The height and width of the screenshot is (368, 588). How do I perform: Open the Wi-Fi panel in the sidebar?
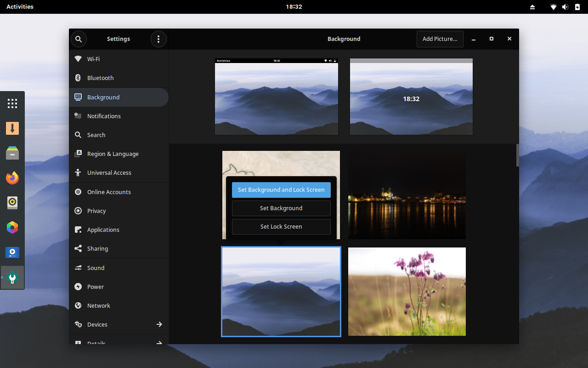point(119,59)
